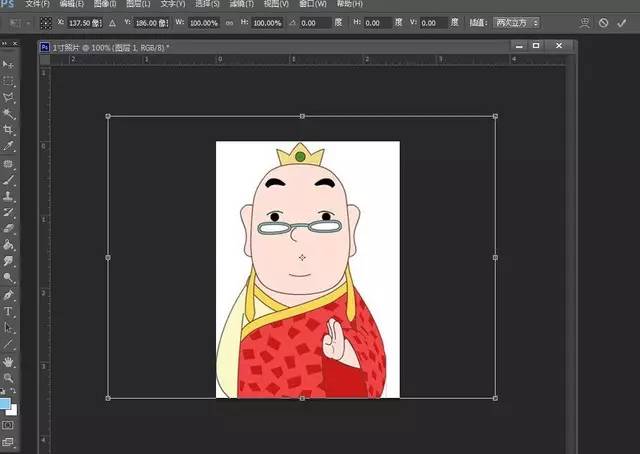
Task: Expand the tool panel double-arrow
Action: click(x=4, y=43)
